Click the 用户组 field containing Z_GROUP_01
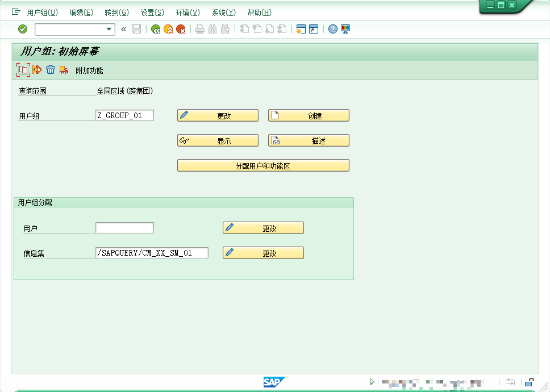 (x=124, y=115)
